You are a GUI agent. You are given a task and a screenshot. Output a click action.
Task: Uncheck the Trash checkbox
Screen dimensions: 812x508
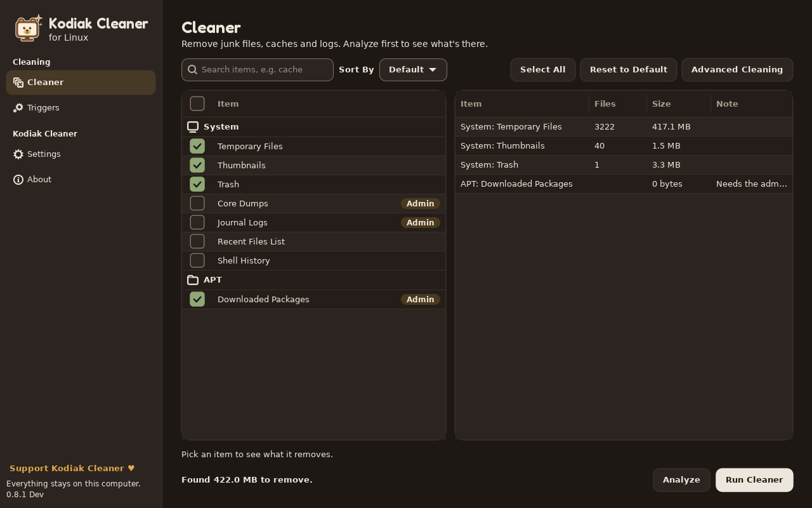click(197, 184)
